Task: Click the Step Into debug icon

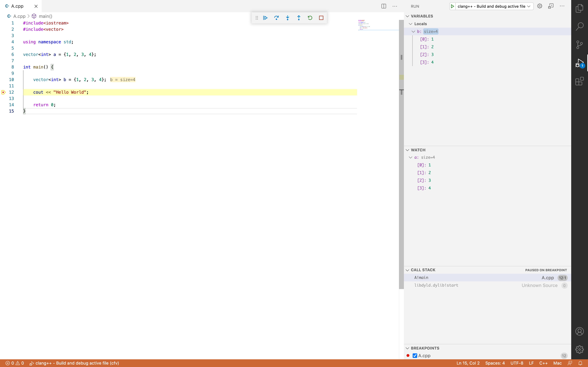Action: tap(288, 18)
